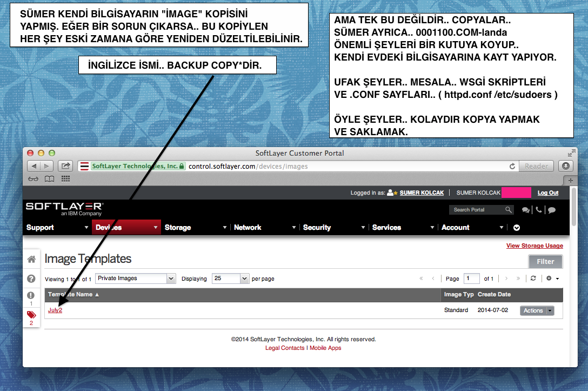
Task: Go back with Safari's back arrow
Action: [34, 166]
